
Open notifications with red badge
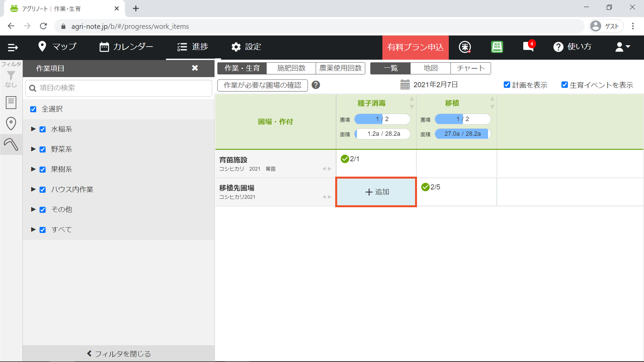click(528, 47)
